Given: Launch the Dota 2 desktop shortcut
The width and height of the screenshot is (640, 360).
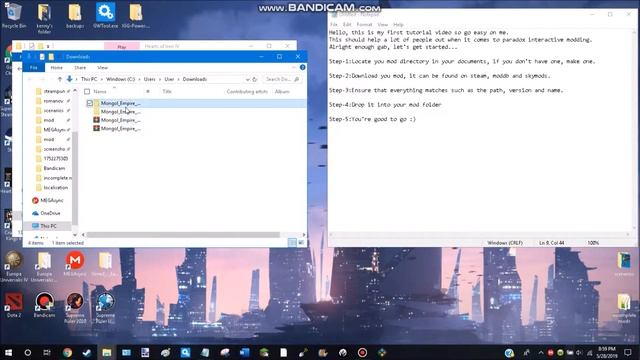Looking at the screenshot, I should [x=14, y=305].
